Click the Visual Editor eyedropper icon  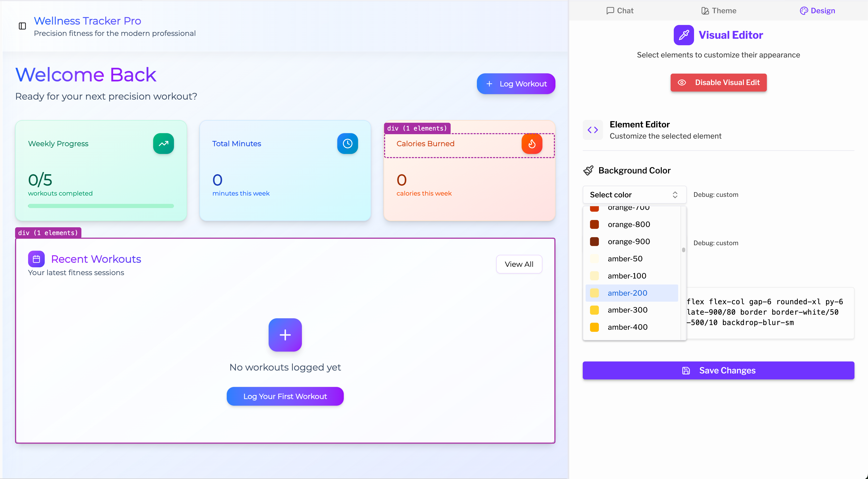[684, 35]
